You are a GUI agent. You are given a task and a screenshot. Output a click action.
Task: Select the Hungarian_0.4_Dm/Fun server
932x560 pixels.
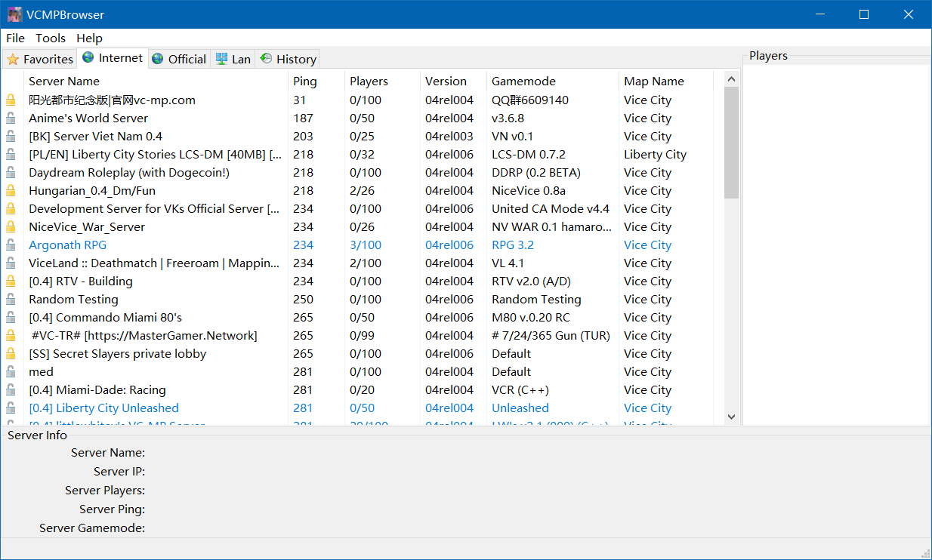[92, 190]
